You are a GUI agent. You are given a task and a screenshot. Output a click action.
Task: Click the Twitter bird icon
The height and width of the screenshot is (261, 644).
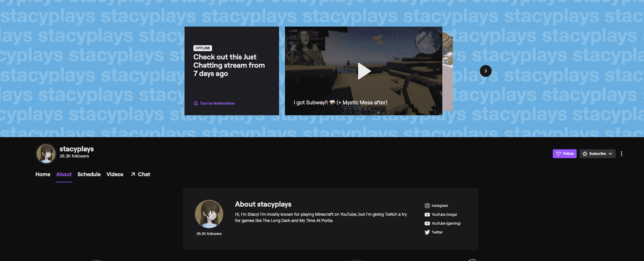(x=427, y=232)
